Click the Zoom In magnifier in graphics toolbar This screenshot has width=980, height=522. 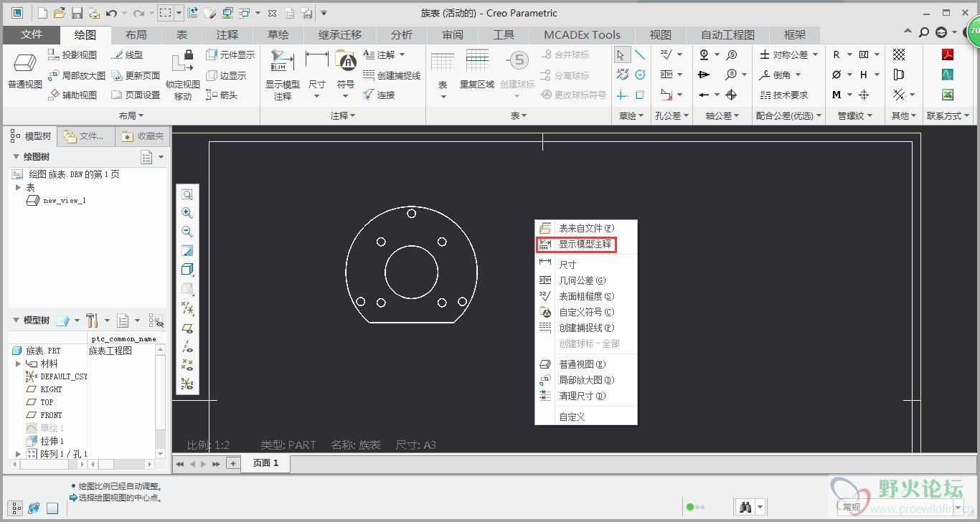click(x=187, y=213)
